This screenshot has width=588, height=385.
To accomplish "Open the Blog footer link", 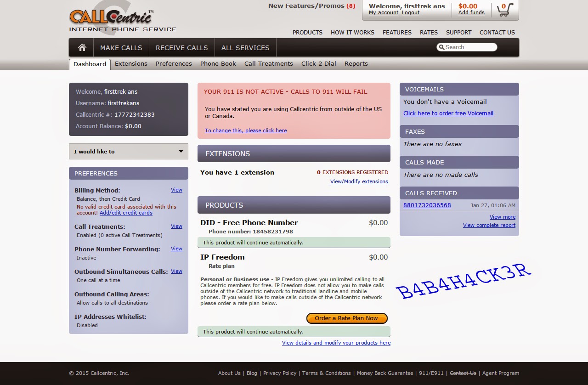I will tap(252, 373).
